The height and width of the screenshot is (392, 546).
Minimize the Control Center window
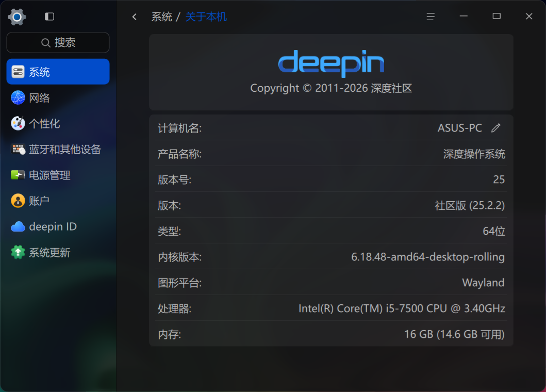coord(464,17)
